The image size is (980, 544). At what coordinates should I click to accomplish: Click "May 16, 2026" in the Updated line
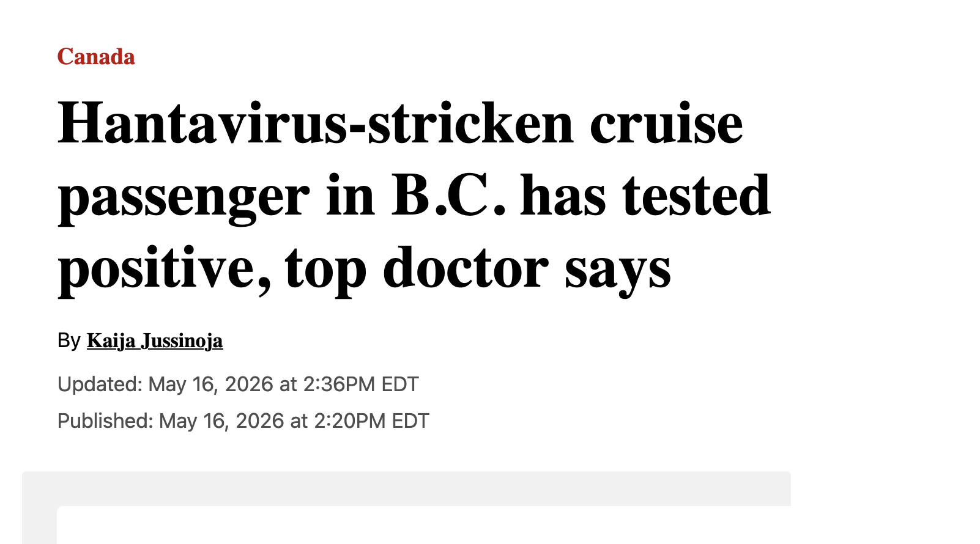tap(211, 384)
